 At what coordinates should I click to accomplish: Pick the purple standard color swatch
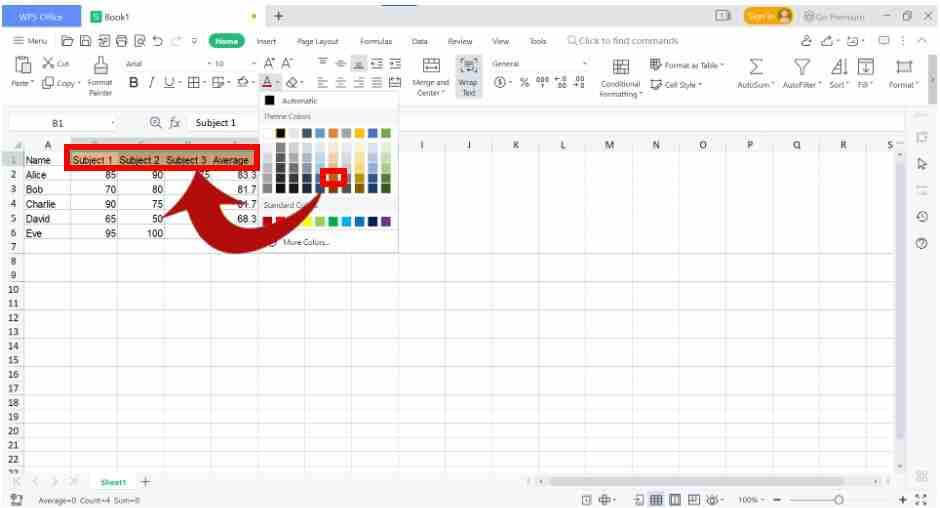(x=386, y=221)
